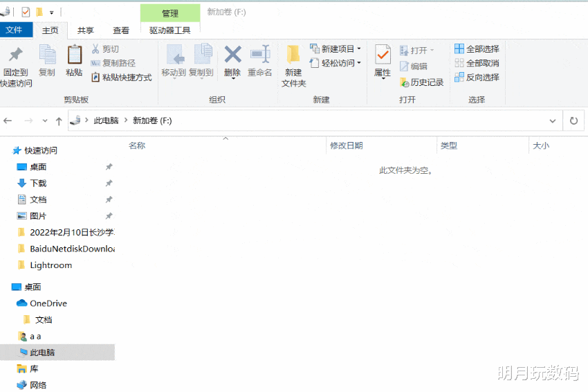Click the Cut (剪切) scissors button
This screenshot has height=392, width=588.
point(105,48)
